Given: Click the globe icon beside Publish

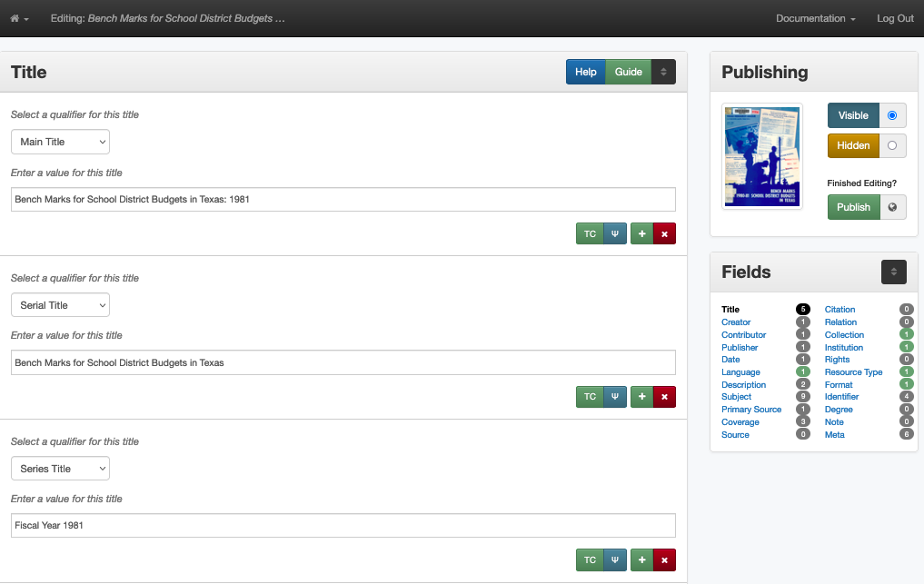Looking at the screenshot, I should pos(892,207).
